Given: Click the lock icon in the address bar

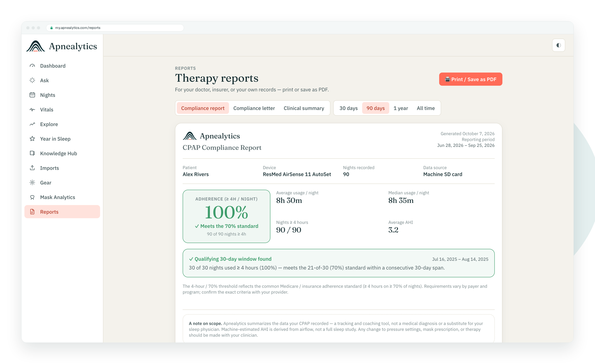Looking at the screenshot, I should [52, 28].
